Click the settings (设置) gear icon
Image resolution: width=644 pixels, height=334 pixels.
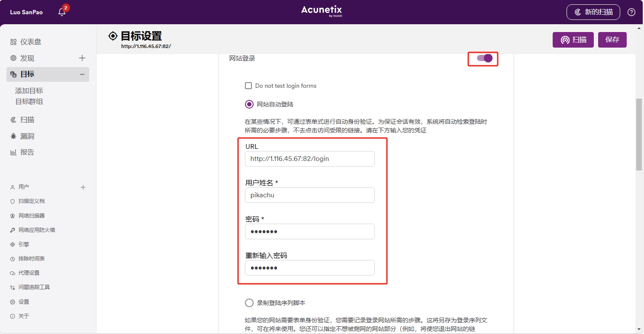(13, 302)
